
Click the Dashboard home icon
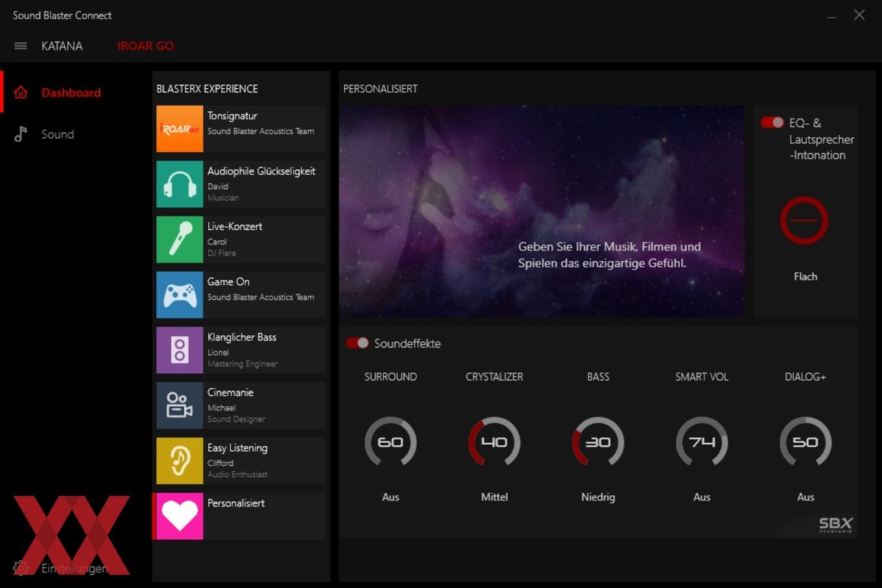(x=21, y=93)
